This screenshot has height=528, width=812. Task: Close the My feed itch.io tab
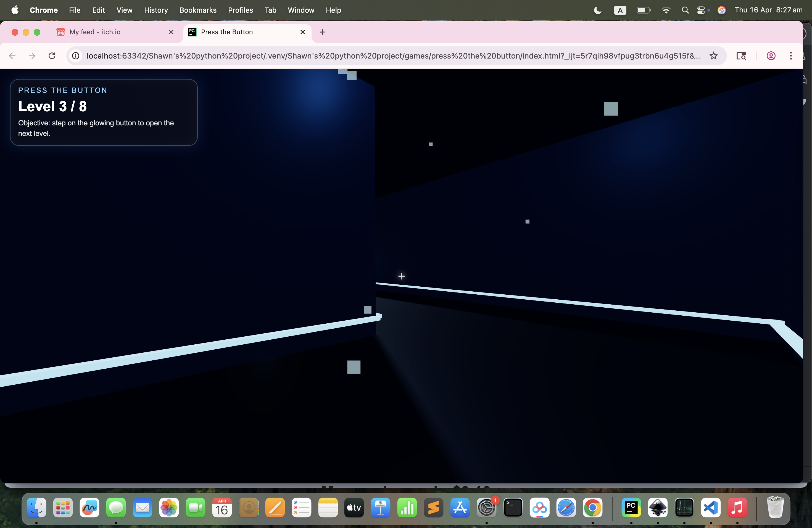[171, 32]
